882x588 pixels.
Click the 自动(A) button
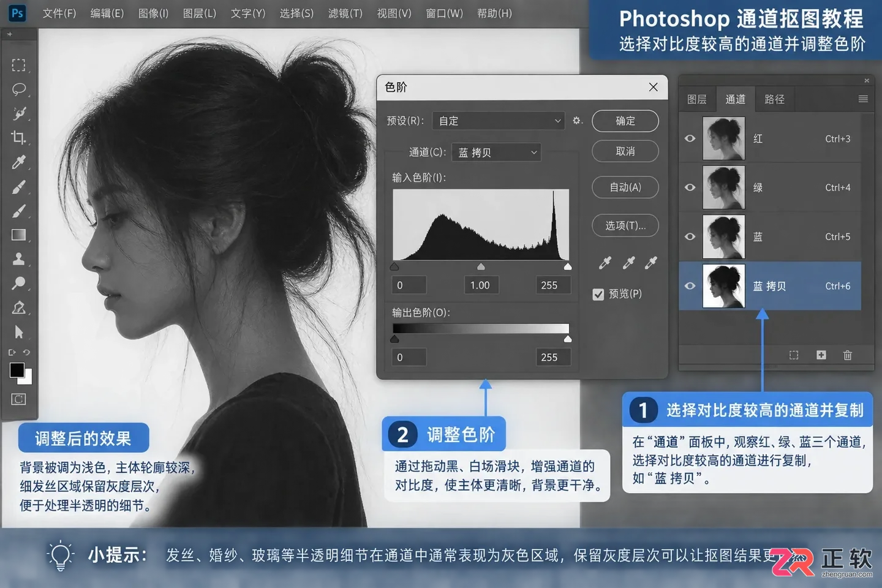[625, 187]
